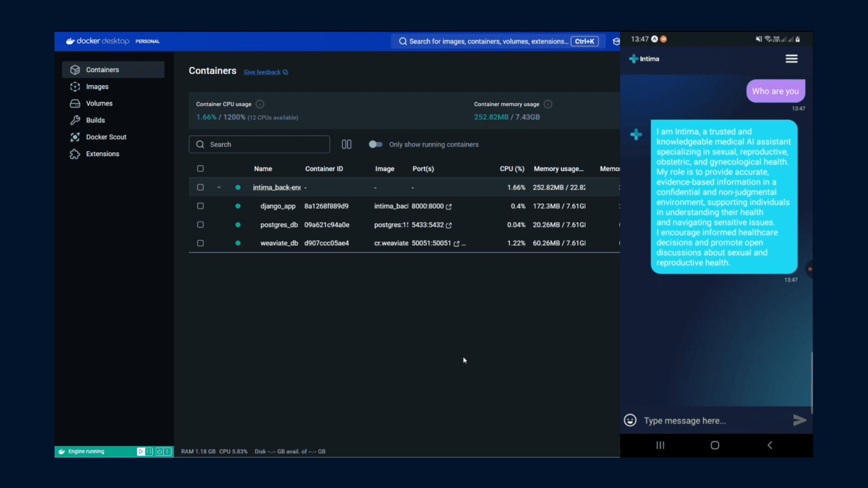868x488 pixels.
Task: Pause the Docker engine
Action: [149, 451]
